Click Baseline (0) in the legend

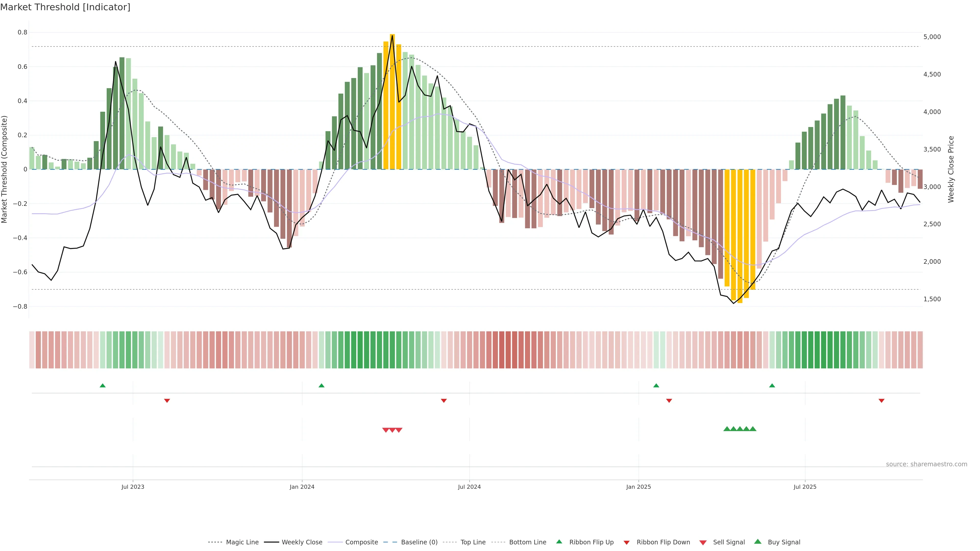tap(419, 542)
